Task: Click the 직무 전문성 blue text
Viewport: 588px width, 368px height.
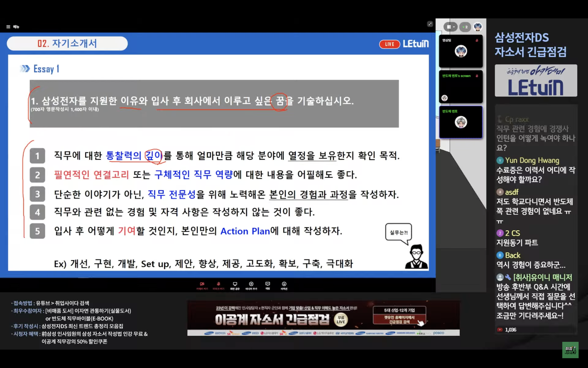Action: 172,194
